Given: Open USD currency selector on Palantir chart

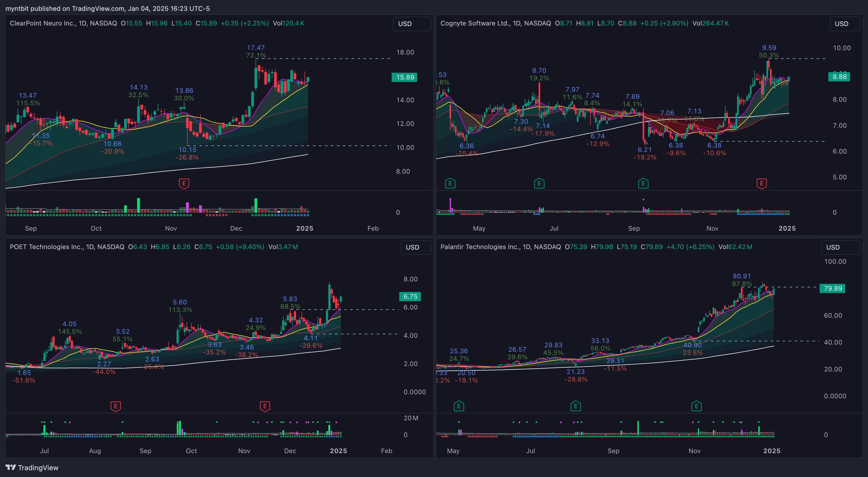Looking at the screenshot, I should click(841, 247).
